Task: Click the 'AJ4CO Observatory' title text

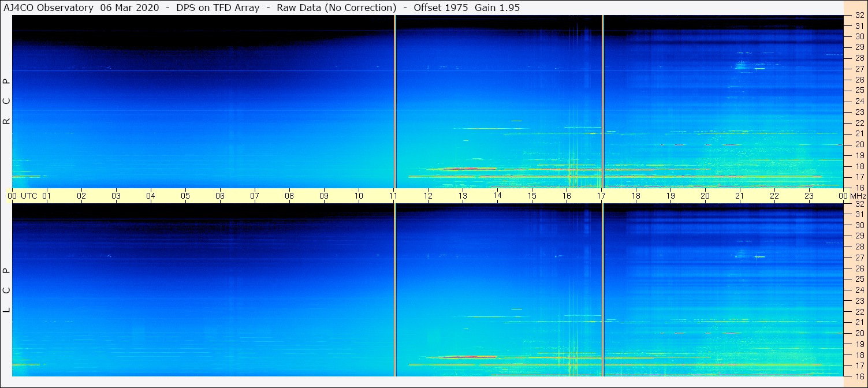Action: [x=49, y=8]
